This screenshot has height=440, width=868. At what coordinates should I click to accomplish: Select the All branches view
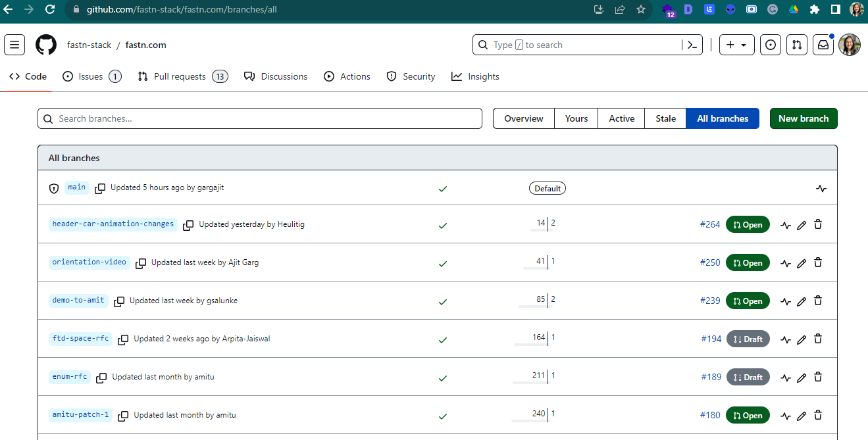[x=723, y=118]
